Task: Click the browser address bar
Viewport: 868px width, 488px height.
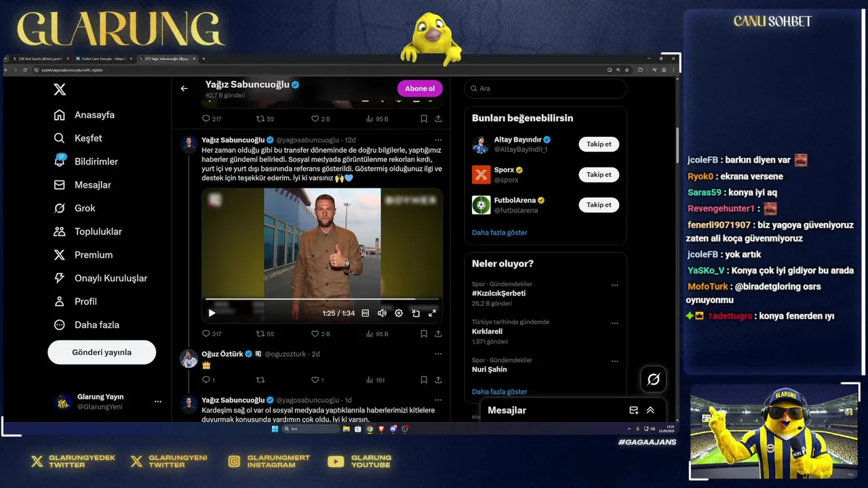Action: click(x=319, y=70)
